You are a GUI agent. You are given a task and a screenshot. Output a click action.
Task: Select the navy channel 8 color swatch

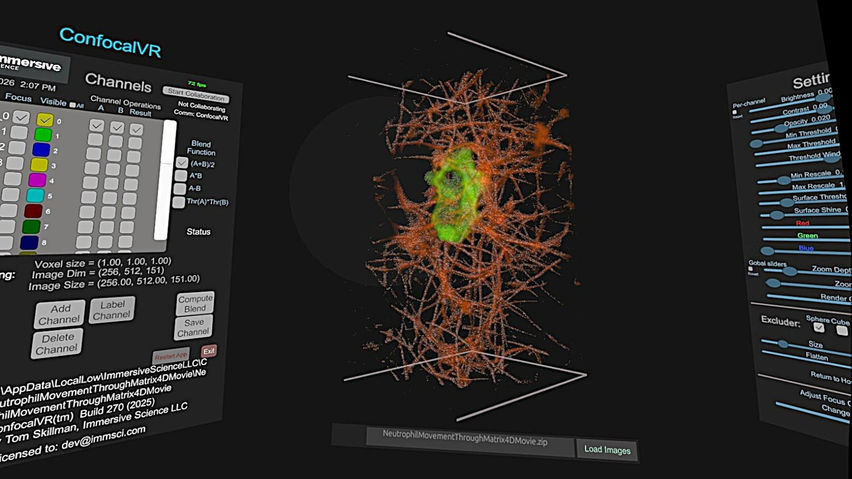pyautogui.click(x=29, y=242)
